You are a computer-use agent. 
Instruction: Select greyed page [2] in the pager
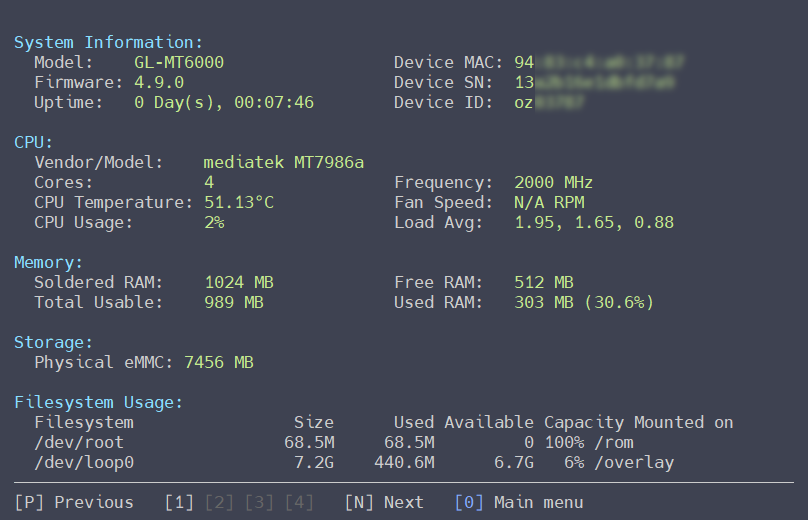pyautogui.click(x=219, y=502)
